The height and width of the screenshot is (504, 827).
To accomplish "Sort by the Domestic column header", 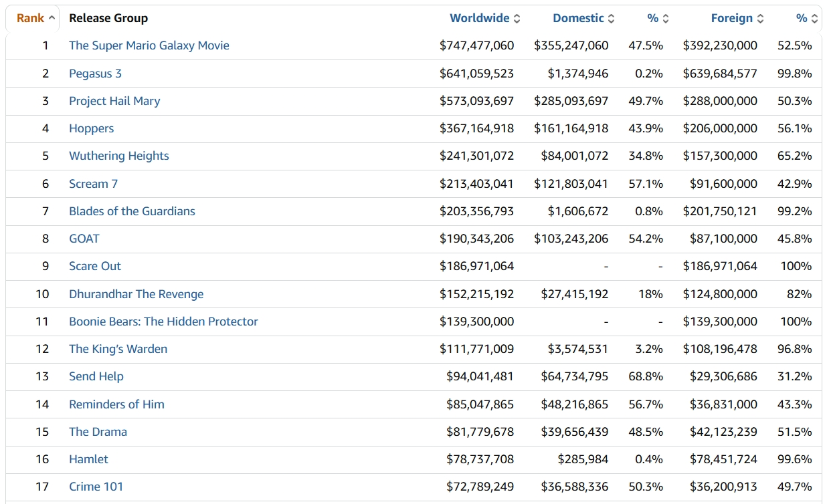I will (578, 18).
